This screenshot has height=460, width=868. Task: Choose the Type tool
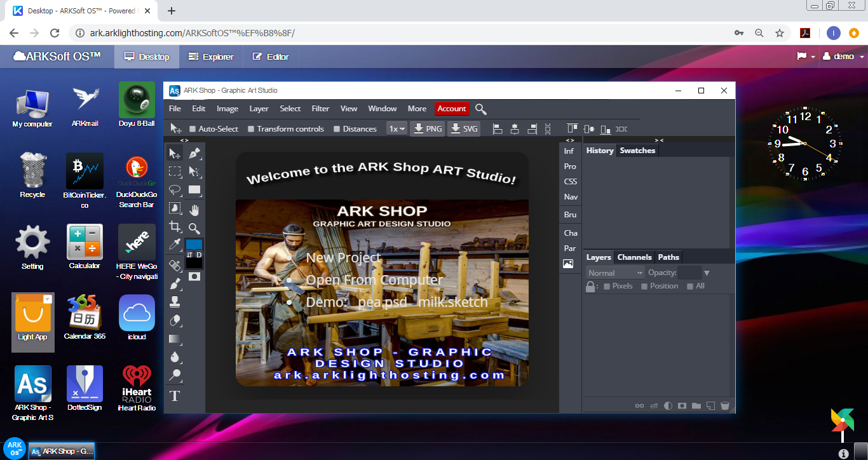click(175, 396)
